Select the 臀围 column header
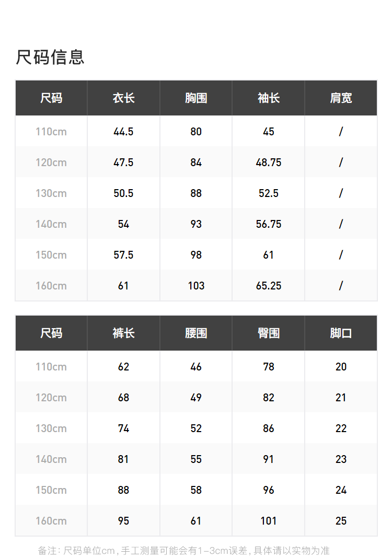The height and width of the screenshot is (557, 392). coord(269,333)
